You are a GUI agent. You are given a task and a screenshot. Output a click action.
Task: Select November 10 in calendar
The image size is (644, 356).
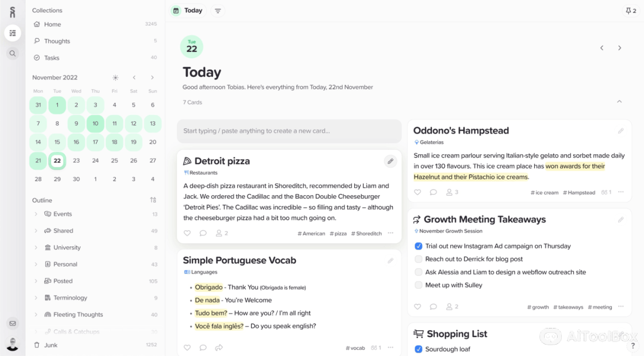click(x=95, y=124)
